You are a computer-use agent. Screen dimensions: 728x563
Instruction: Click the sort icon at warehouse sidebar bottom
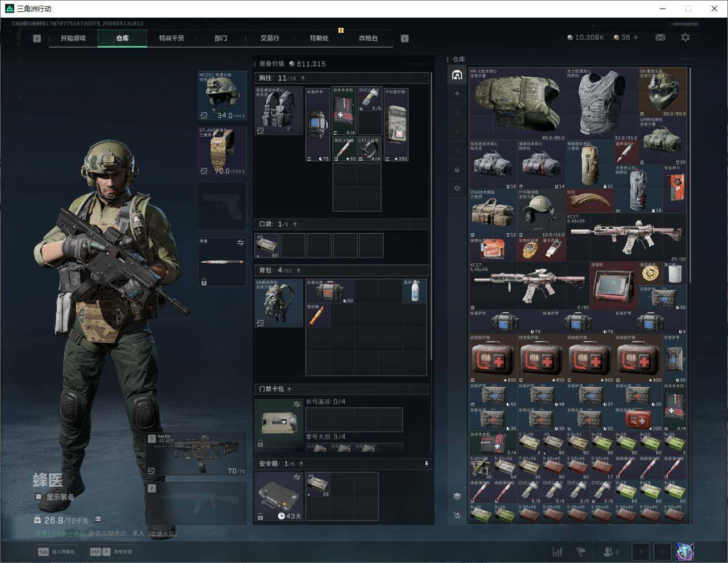pos(457,515)
